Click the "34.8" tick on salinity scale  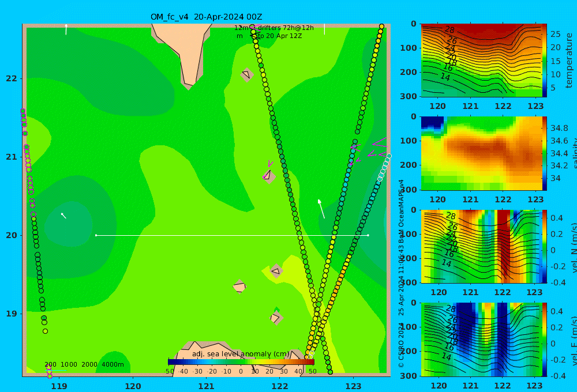(x=559, y=128)
